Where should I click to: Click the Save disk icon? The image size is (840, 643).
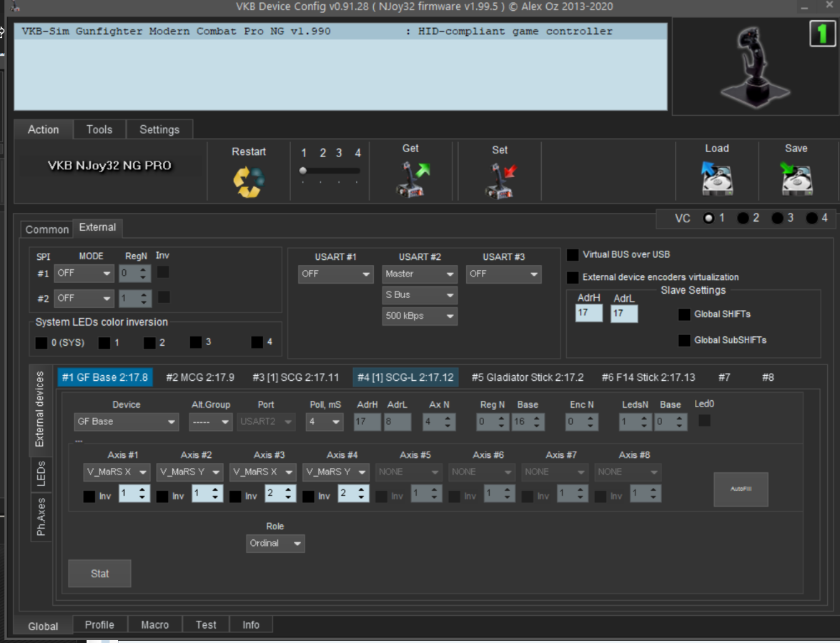[x=796, y=179]
